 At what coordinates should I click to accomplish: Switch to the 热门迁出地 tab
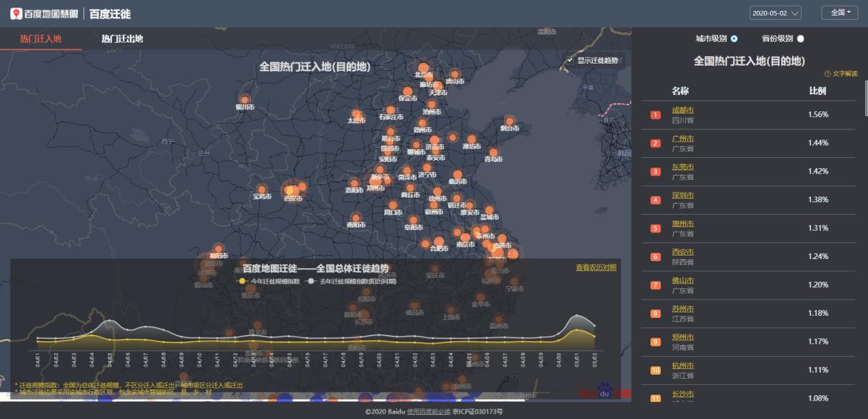(122, 39)
